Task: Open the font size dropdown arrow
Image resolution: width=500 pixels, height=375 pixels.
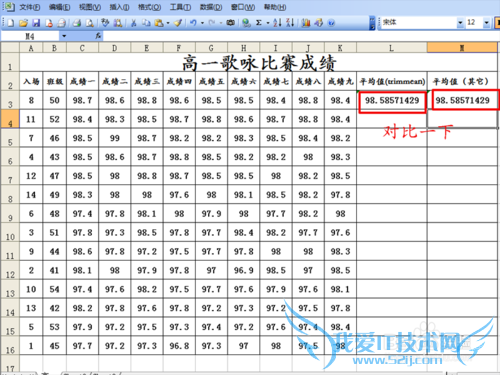Action: 487,23
